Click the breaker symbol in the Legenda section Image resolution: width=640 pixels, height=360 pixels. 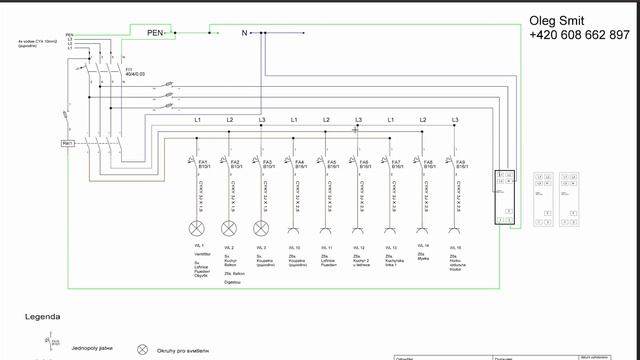[x=49, y=342]
